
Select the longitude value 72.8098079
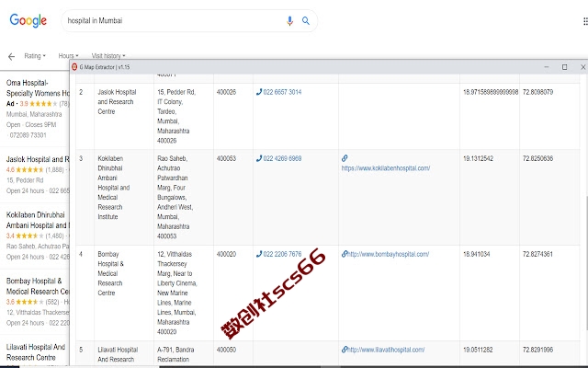point(537,92)
